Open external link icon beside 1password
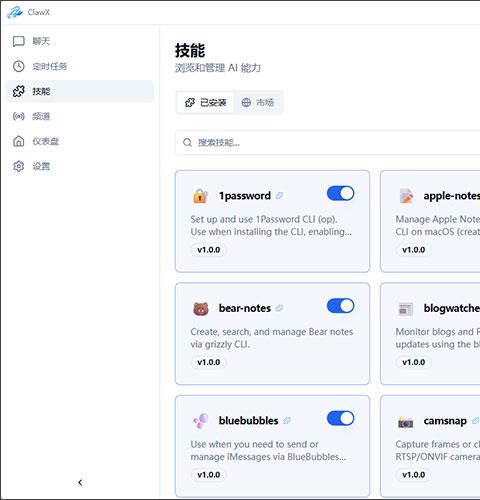 (279, 196)
